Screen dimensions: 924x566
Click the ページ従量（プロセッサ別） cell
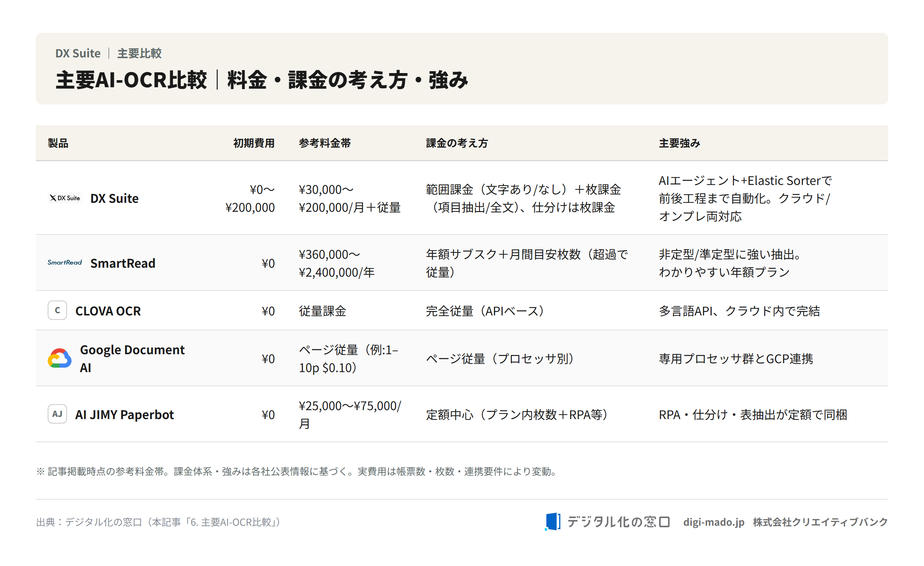click(x=500, y=358)
